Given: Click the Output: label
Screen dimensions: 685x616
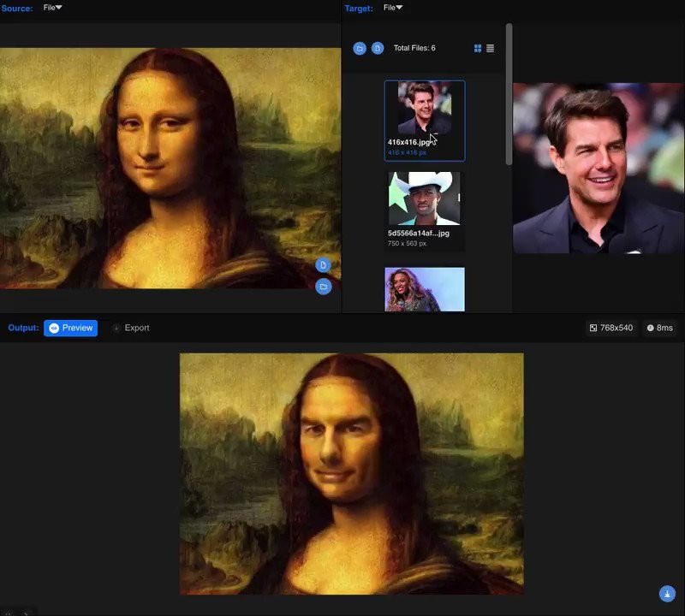Looking at the screenshot, I should [23, 328].
